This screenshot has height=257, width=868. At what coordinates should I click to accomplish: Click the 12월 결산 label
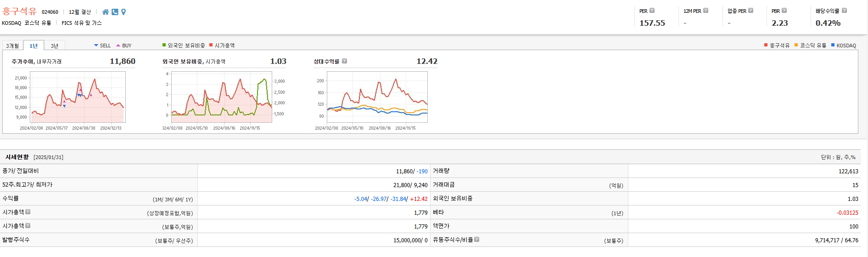pos(80,12)
